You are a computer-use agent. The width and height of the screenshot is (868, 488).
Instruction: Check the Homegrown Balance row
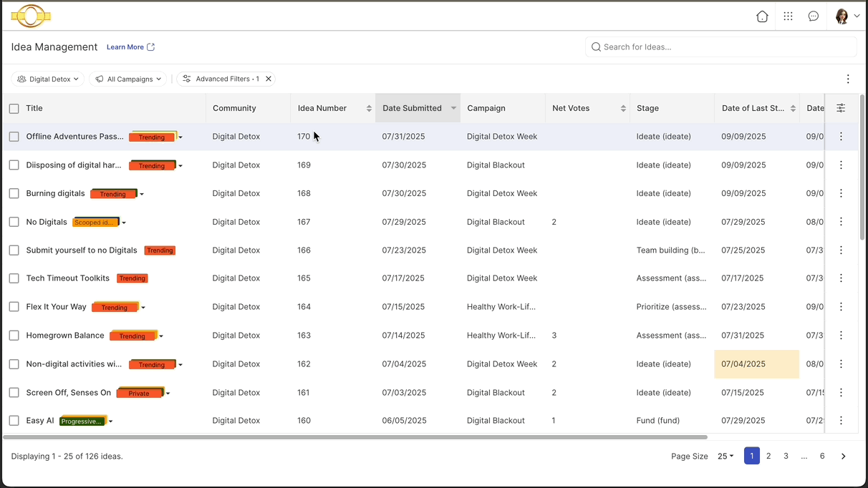(x=14, y=336)
